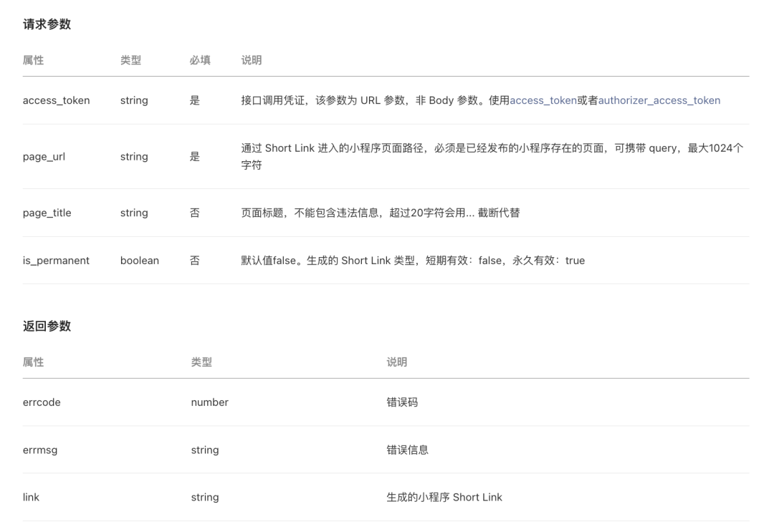Select the access_token cell in the 属性 column
774x532 pixels.
(x=56, y=100)
